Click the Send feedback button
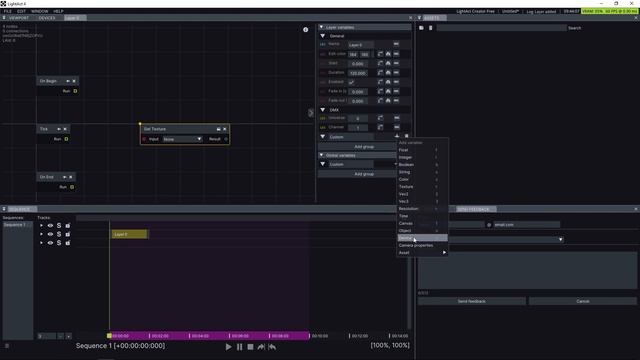 coord(471,301)
